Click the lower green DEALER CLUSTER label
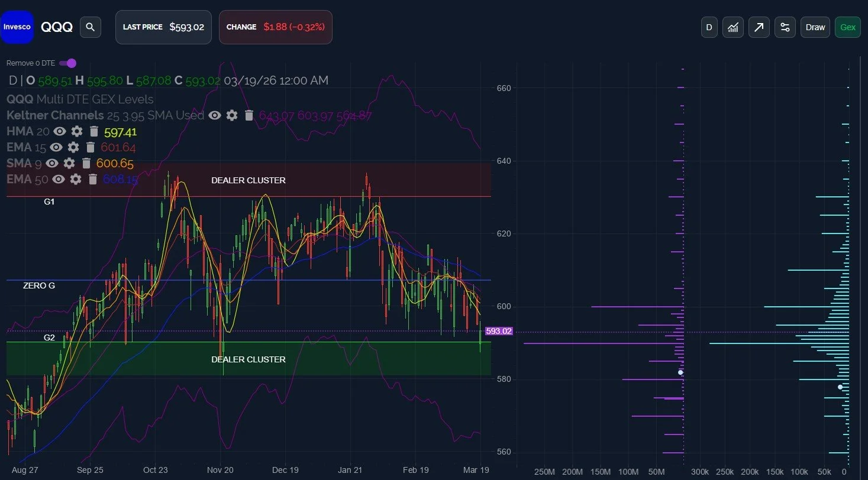The image size is (868, 480). pyautogui.click(x=249, y=359)
